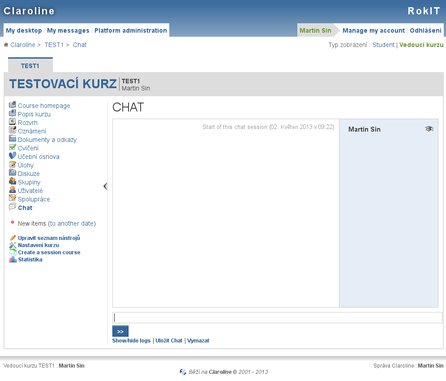Click the course manager icon next to Martin Sin
The image size is (446, 381).
pyautogui.click(x=429, y=129)
